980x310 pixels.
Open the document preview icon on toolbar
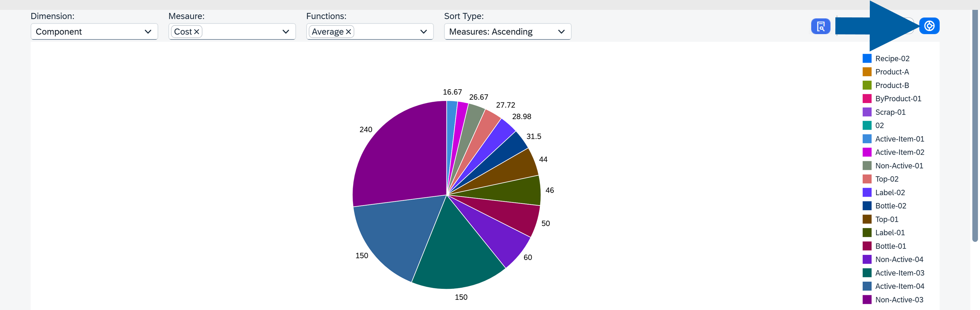pos(821,27)
